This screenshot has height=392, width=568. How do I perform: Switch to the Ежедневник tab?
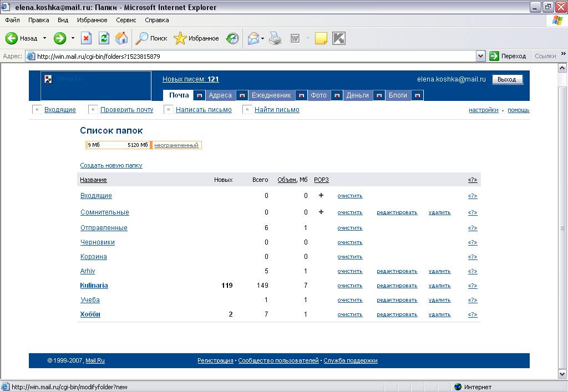point(271,95)
